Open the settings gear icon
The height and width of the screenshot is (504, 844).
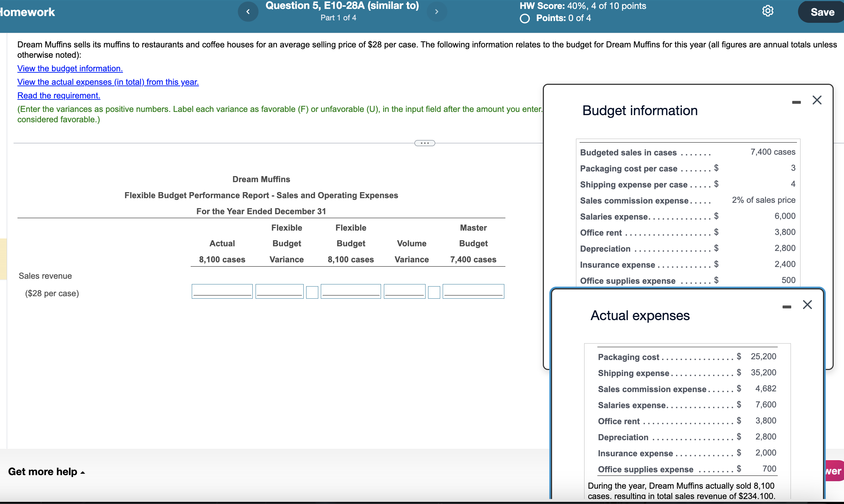(767, 11)
